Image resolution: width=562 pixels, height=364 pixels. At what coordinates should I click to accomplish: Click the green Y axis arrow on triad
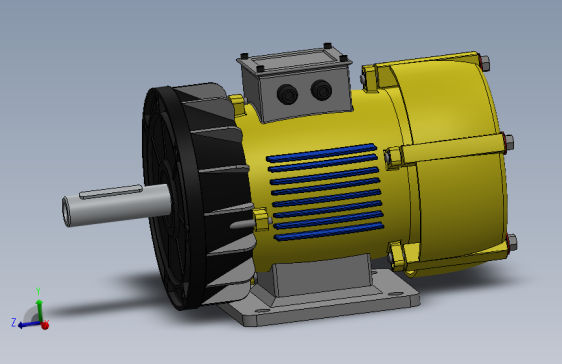point(39,310)
